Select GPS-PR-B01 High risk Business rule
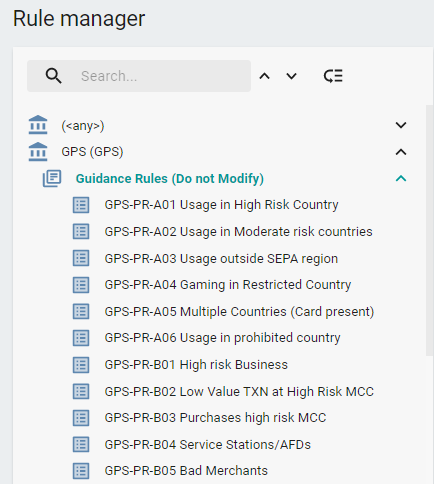Screen dimensions: 434x484 coord(196,364)
